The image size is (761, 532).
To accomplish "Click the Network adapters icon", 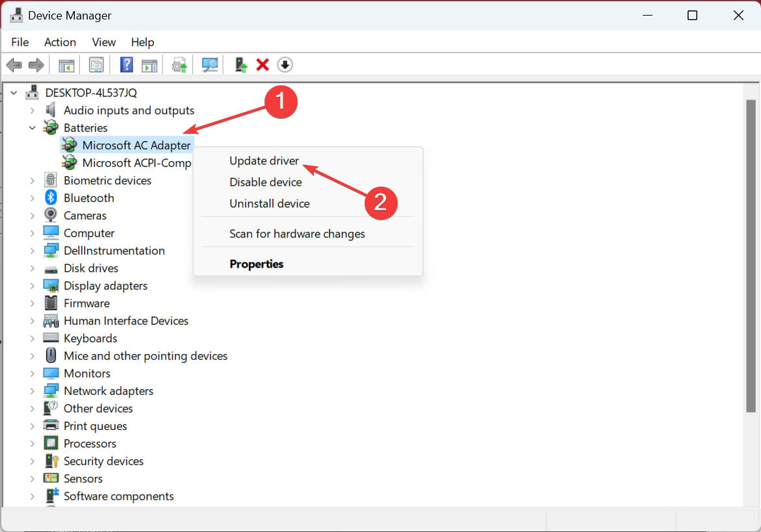I will pos(51,391).
